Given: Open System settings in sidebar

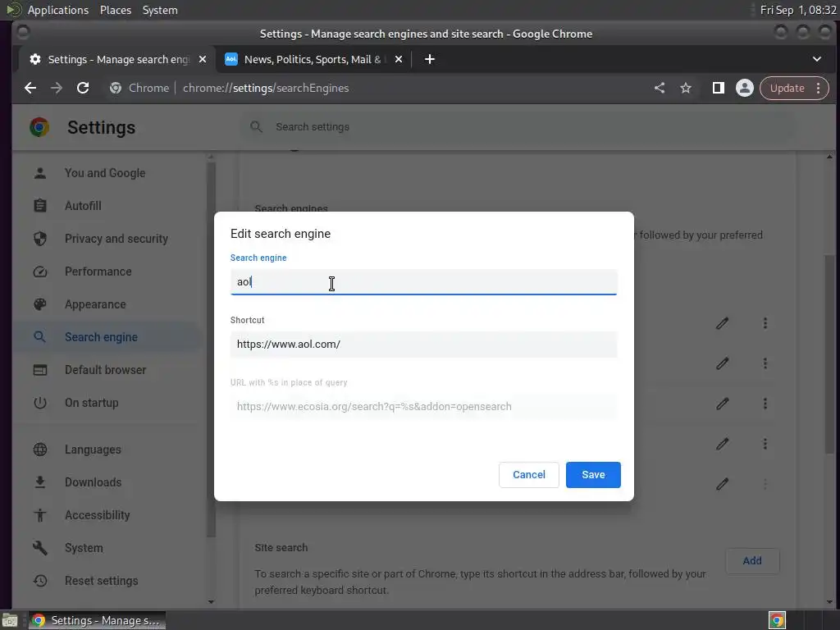Looking at the screenshot, I should click(x=84, y=547).
